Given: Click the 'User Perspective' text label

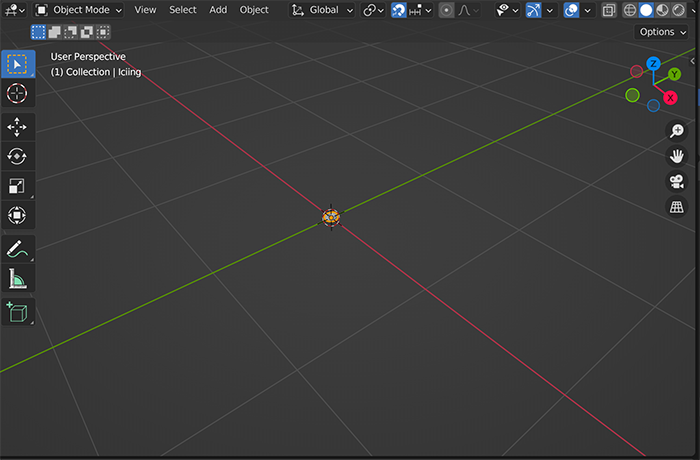Looking at the screenshot, I should (88, 57).
